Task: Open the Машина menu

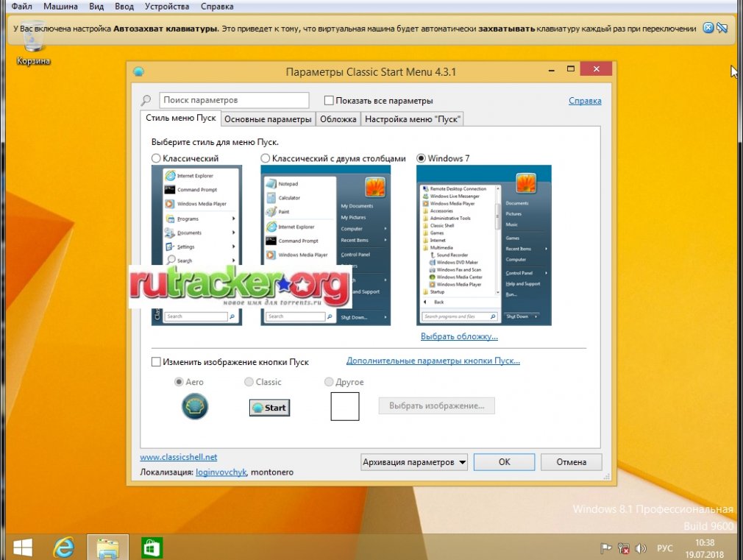Action: click(x=60, y=6)
